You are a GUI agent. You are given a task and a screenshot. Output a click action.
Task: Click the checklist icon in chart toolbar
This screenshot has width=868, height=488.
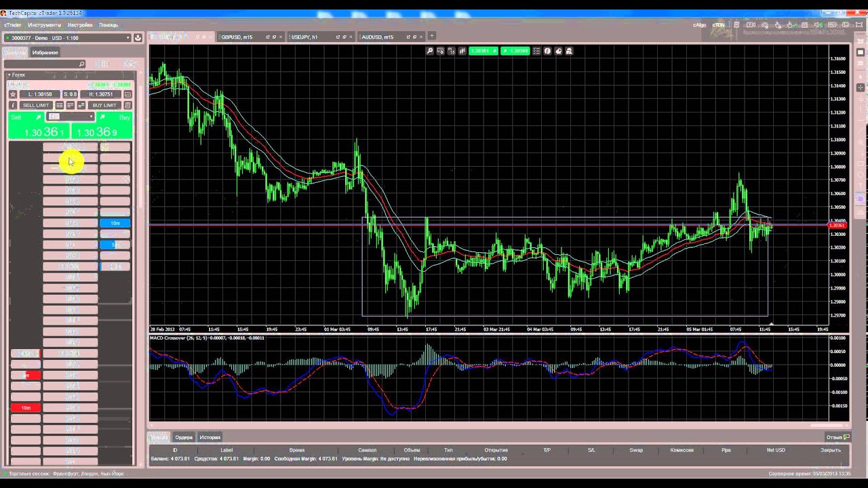pos(537,51)
